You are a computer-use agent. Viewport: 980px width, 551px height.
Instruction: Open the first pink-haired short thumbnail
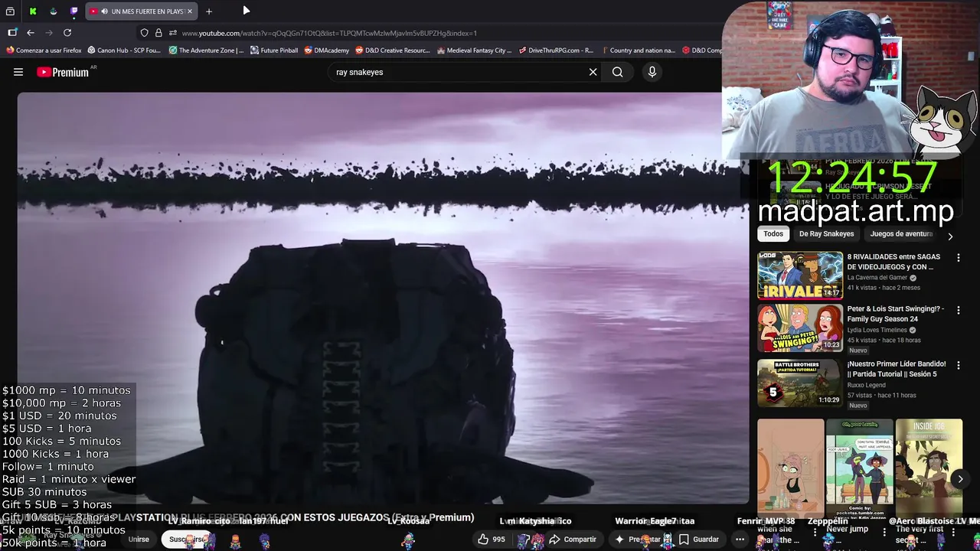[x=791, y=467]
